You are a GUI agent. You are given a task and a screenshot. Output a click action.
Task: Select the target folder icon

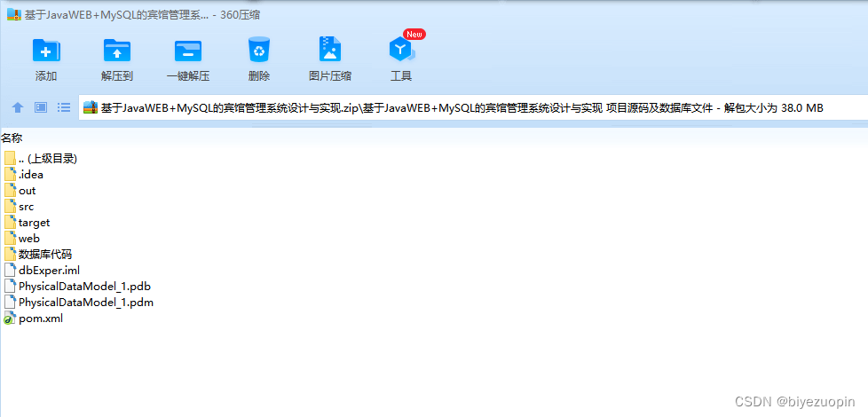click(x=10, y=223)
